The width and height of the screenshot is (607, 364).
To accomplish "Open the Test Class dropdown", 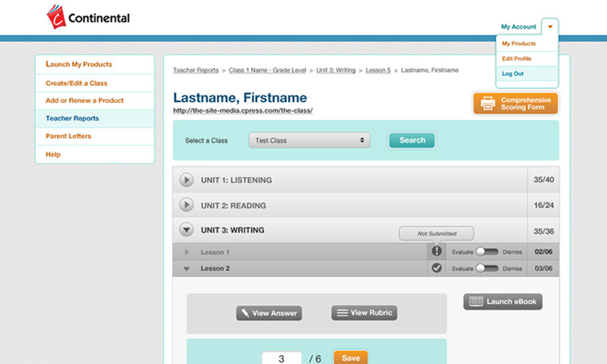I will 309,140.
